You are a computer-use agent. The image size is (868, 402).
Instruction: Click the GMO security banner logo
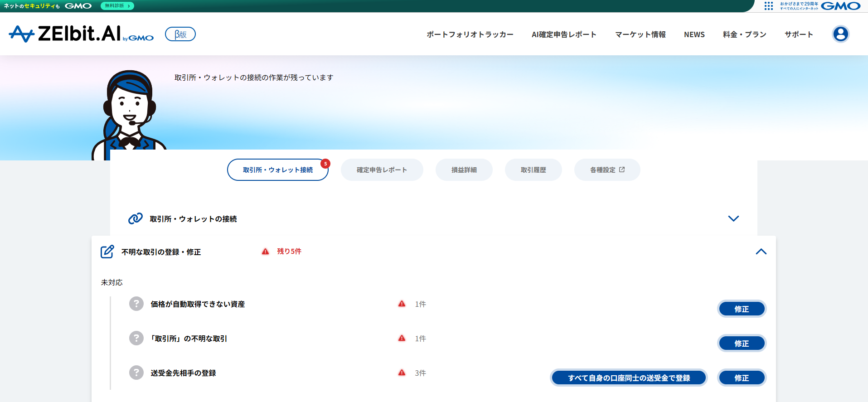tap(48, 6)
